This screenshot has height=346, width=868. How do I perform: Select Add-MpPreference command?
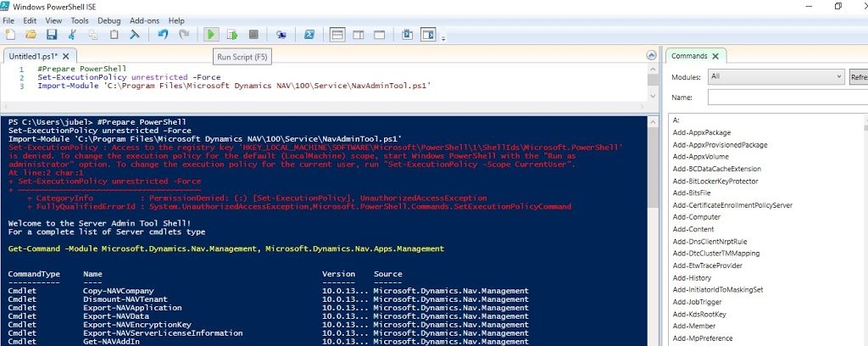click(x=703, y=338)
